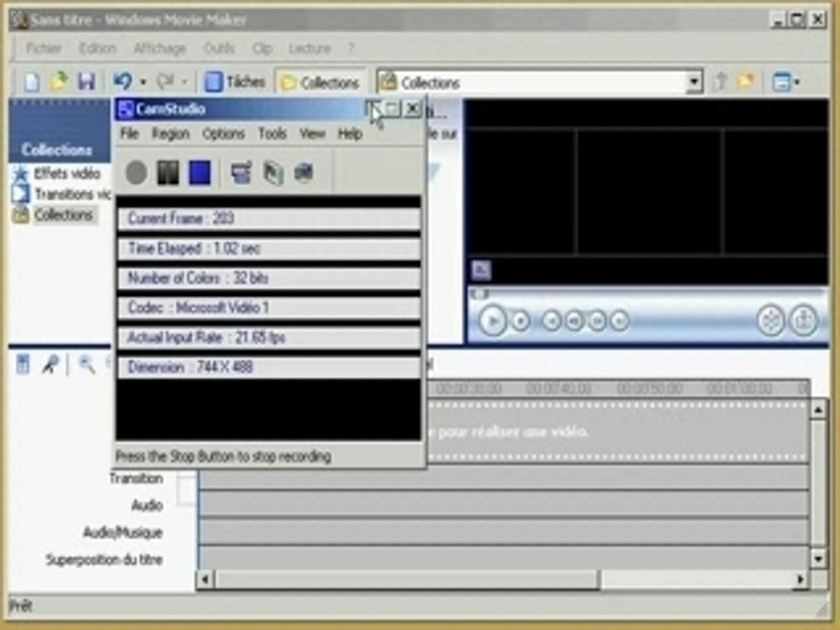The image size is (840, 630).
Task: Click the 'Current Frame : 203' readout
Action: coord(269,219)
